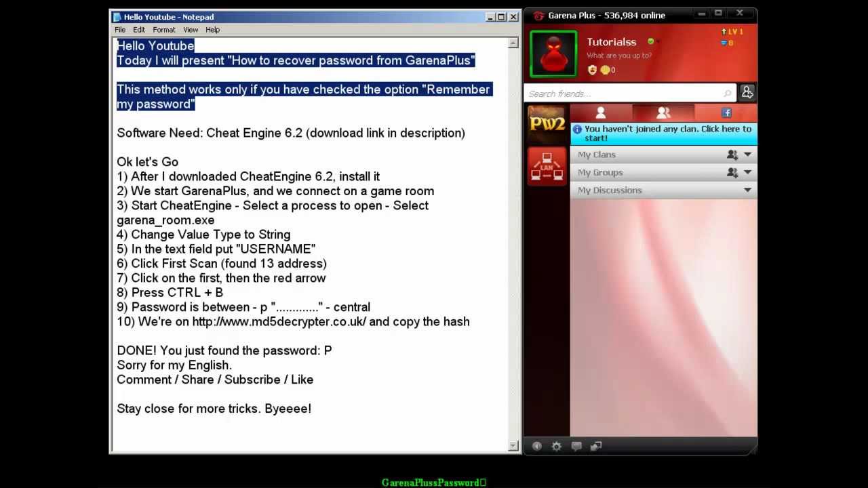
Task: Click the Tutorialss red avatar picture
Action: click(x=553, y=54)
